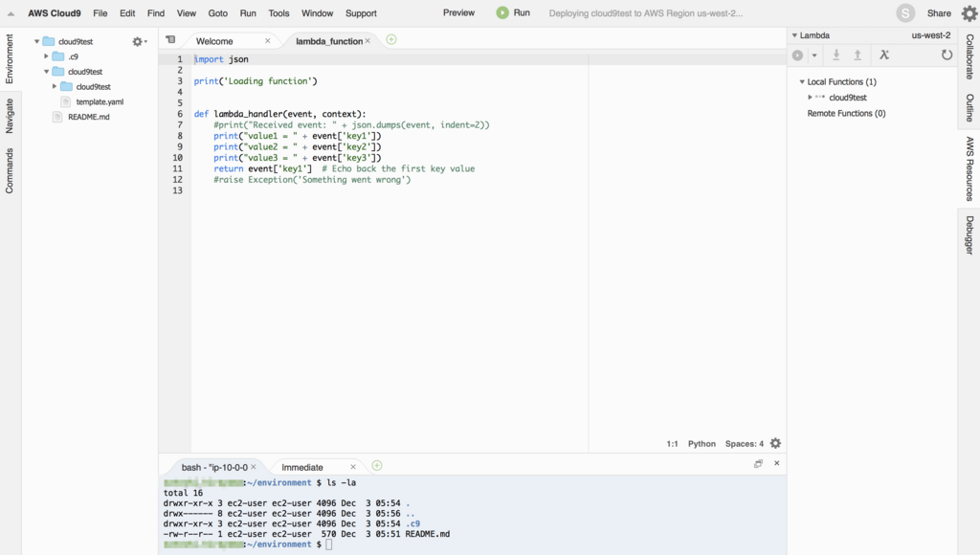
Task: Close the bash terminal tab
Action: (253, 467)
